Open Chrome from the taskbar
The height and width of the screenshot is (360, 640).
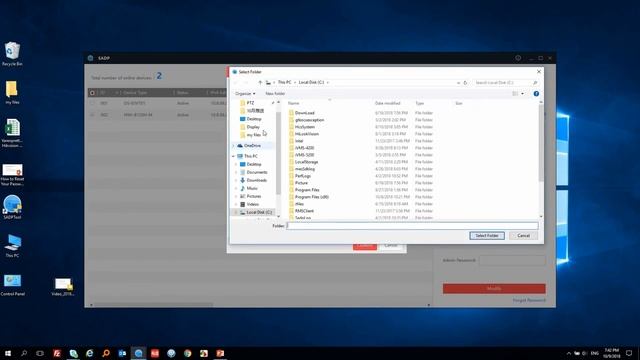point(187,353)
